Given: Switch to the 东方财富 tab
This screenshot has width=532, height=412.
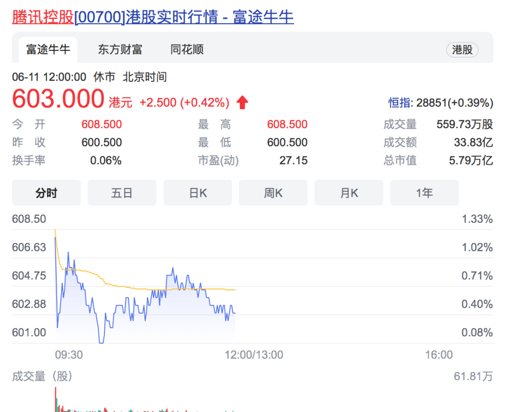Looking at the screenshot, I should (120, 50).
